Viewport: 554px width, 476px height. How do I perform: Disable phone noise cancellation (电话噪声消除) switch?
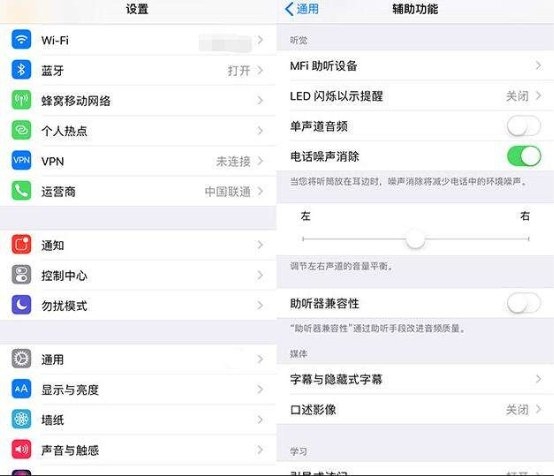click(524, 156)
